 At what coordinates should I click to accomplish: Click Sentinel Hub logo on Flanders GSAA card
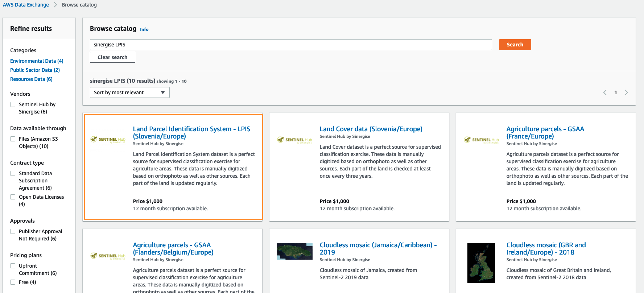pyautogui.click(x=108, y=256)
